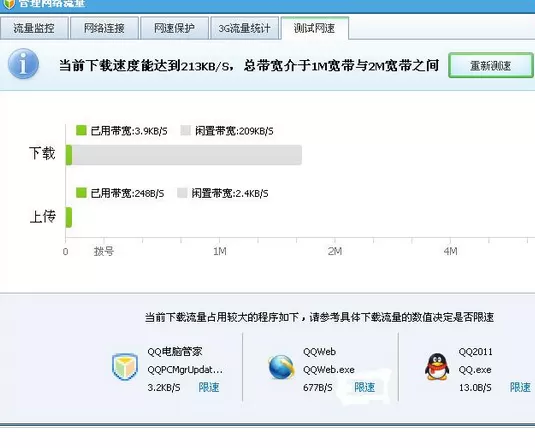The width and height of the screenshot is (535, 448).
Task: Click green 已用带宽 swatch in upload legend
Action: [81, 193]
